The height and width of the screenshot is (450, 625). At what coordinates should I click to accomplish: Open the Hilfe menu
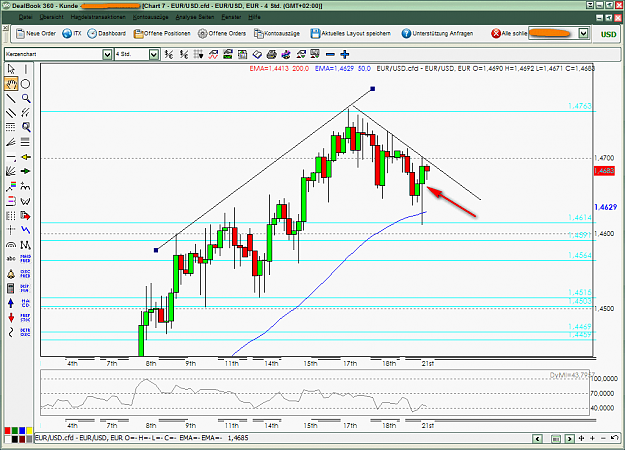click(x=254, y=17)
